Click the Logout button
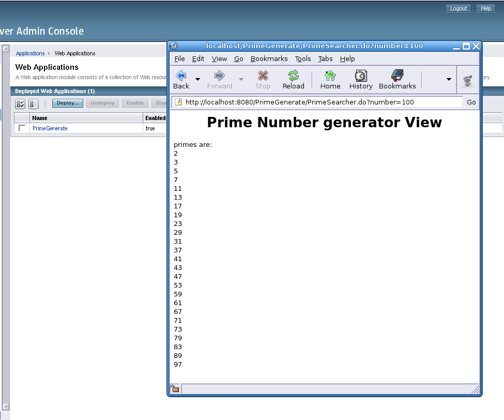The height and width of the screenshot is (420, 504). (458, 8)
